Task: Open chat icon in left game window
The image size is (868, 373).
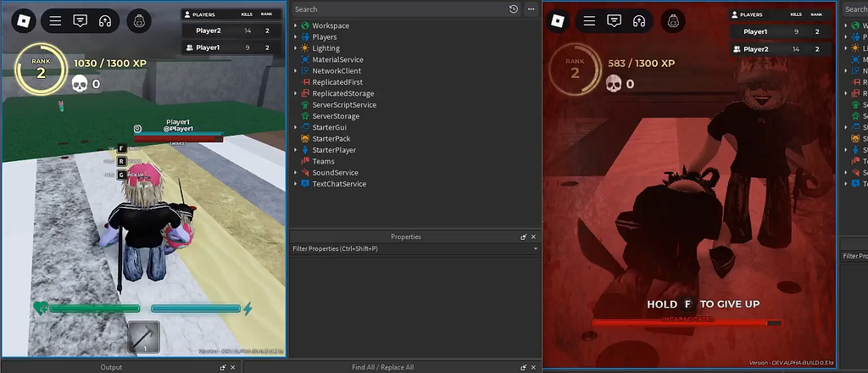Action: (x=81, y=21)
